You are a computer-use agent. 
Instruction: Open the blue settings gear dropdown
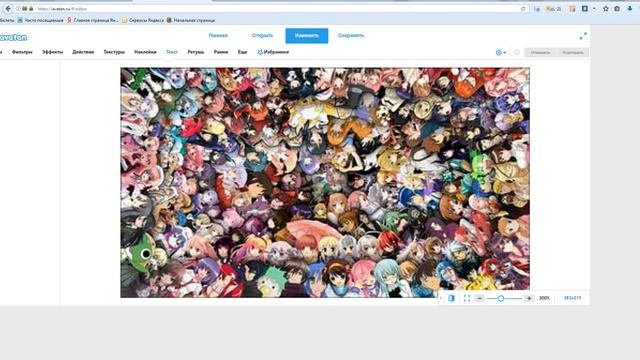[x=501, y=53]
